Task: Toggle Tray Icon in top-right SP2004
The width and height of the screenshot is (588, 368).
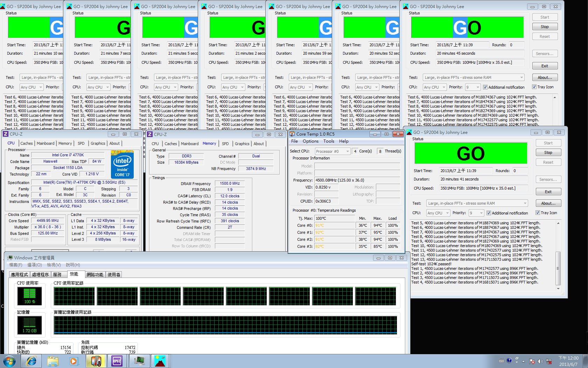Action: pos(534,87)
